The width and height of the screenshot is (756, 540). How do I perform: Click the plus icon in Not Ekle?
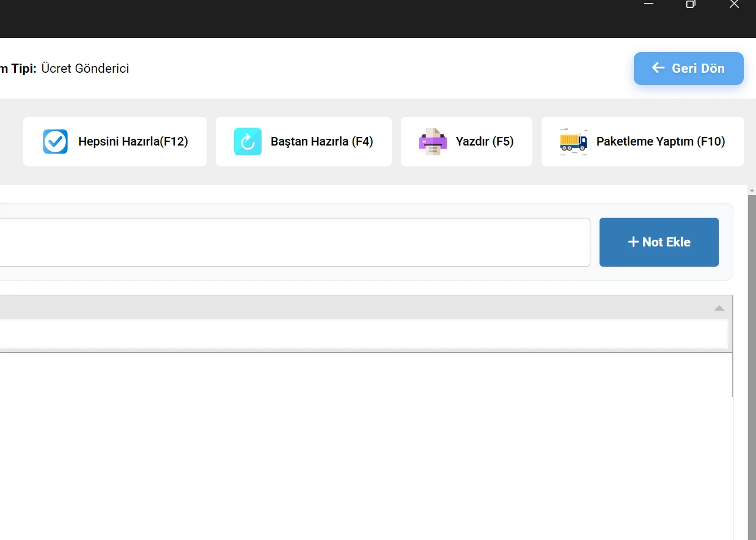[633, 242]
